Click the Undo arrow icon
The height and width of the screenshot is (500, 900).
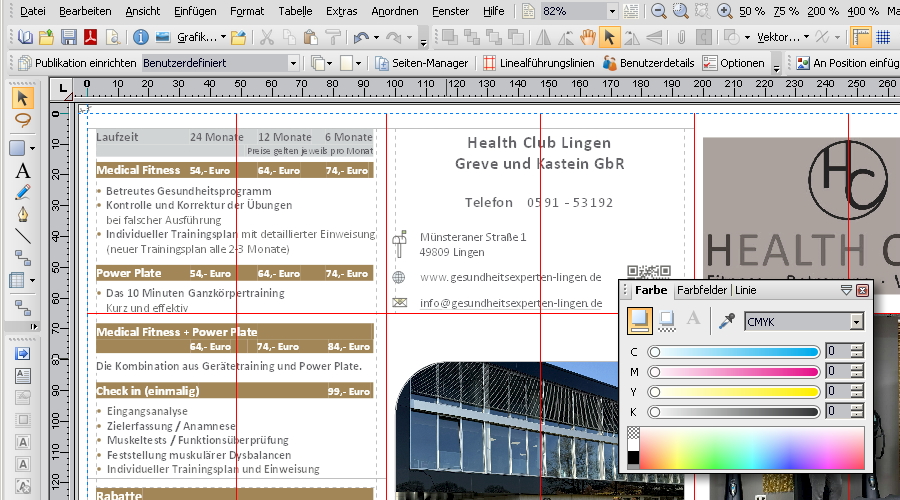pyautogui.click(x=360, y=38)
